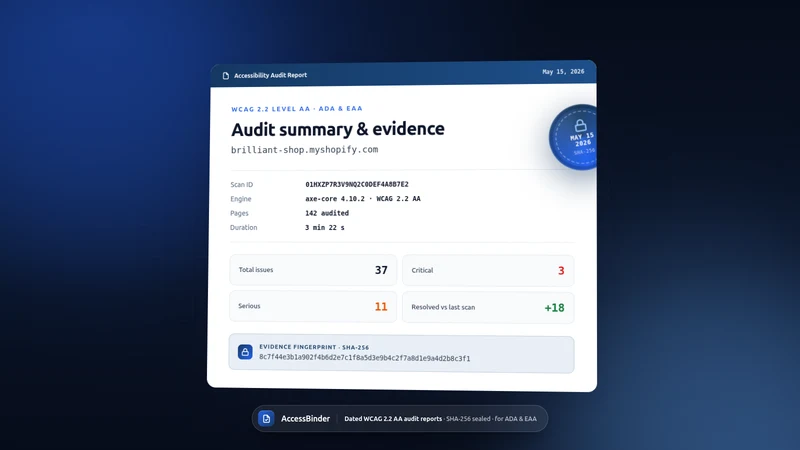Click the EVIDENCE FINGERPRINT · SHA-256 label
Image resolution: width=800 pixels, height=450 pixels.
tap(314, 347)
